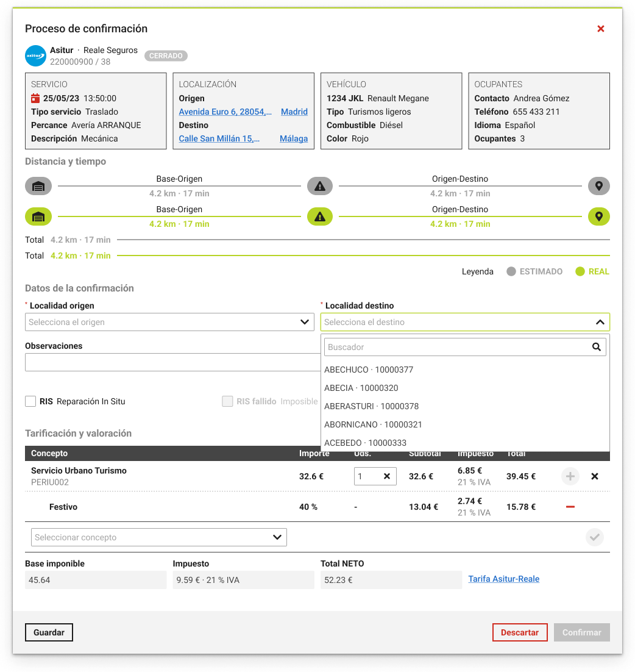The image size is (635, 672).
Task: Click the Festivo row label
Action: pyautogui.click(x=63, y=507)
